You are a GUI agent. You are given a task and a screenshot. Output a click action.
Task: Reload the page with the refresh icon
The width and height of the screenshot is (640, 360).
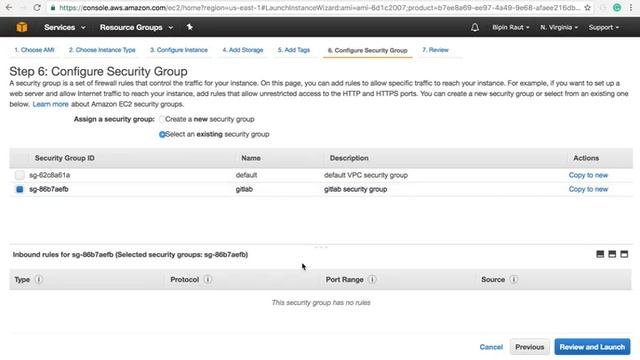click(x=37, y=7)
